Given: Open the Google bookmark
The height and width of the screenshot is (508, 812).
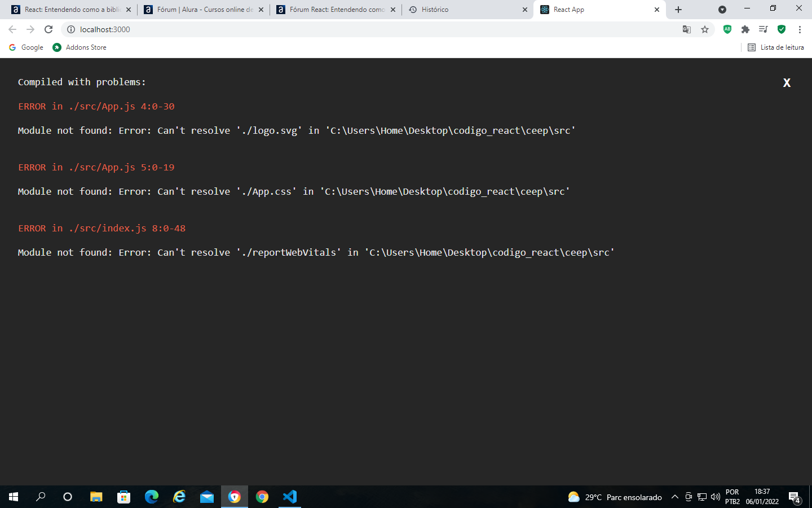Looking at the screenshot, I should pyautogui.click(x=27, y=47).
